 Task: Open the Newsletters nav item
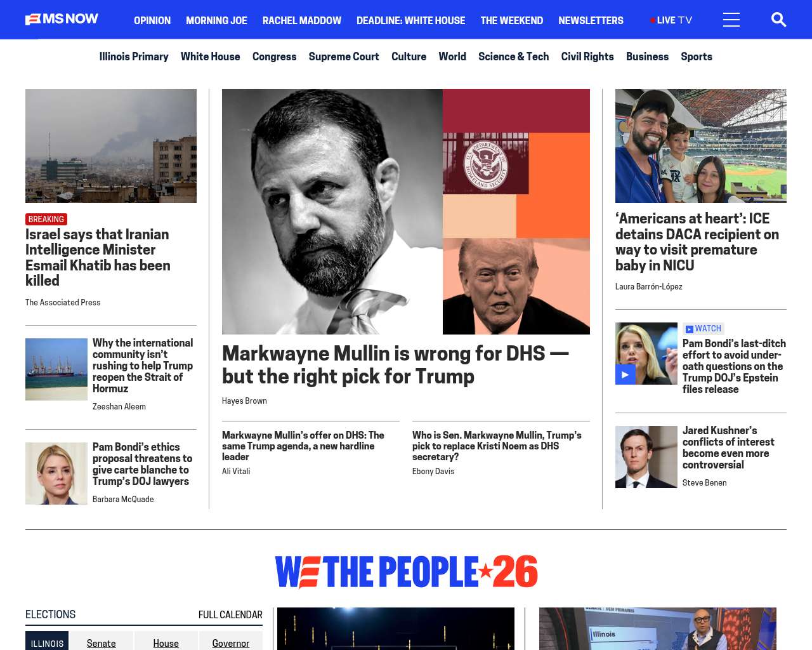click(x=591, y=20)
